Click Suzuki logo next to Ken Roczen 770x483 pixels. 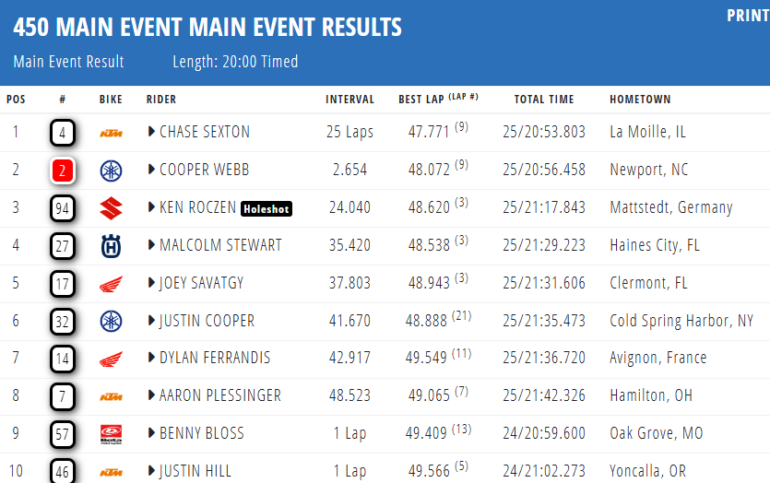110,208
